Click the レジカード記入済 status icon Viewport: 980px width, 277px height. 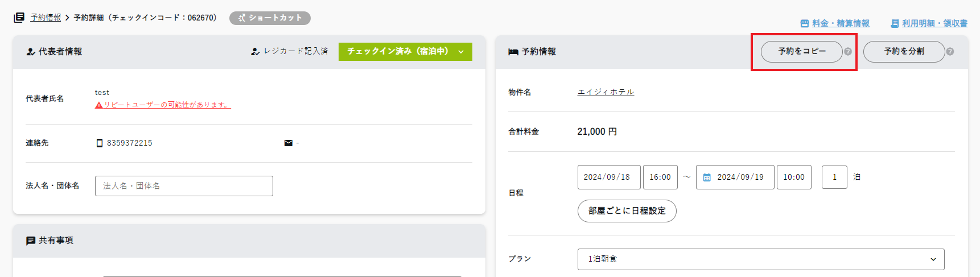point(255,52)
